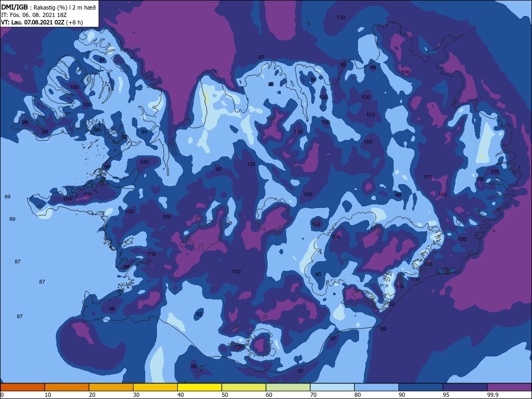This screenshot has height=399, width=532.
Task: Pick the sky blue 80–90 legend swatch
Action: point(377,387)
